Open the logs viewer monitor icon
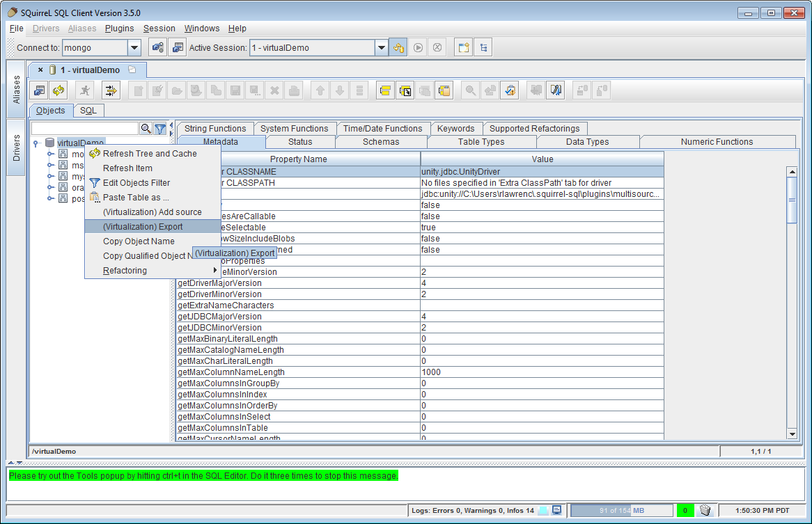 pos(556,510)
